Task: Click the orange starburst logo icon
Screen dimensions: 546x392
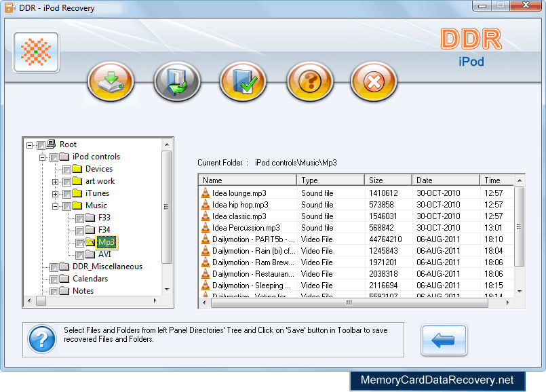Action: tap(36, 52)
